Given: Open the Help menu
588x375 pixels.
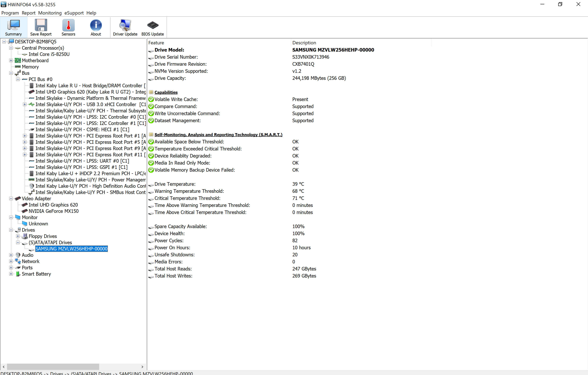Looking at the screenshot, I should 91,13.
